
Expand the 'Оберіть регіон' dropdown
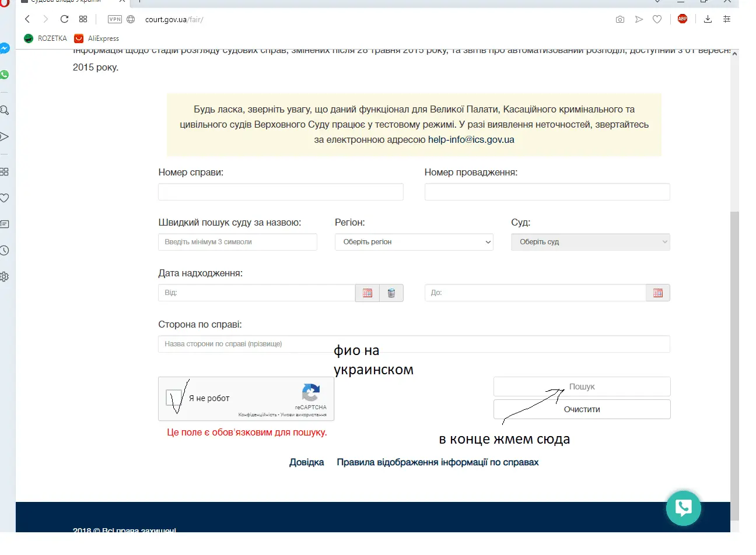click(414, 242)
